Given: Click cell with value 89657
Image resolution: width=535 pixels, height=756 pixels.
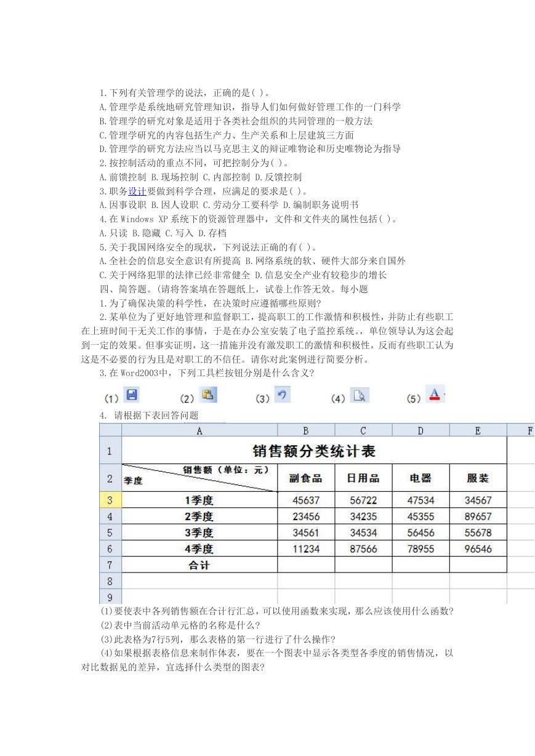Looking at the screenshot, I should point(478,517).
